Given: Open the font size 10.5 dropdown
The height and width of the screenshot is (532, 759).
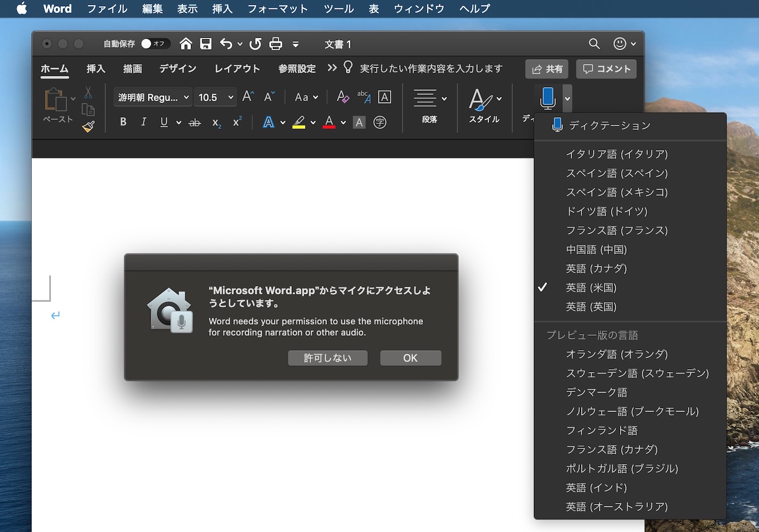Looking at the screenshot, I should (215, 97).
